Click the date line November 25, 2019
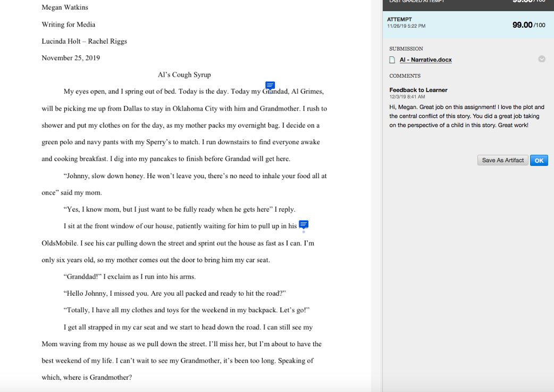This screenshot has width=554, height=392. [71, 57]
